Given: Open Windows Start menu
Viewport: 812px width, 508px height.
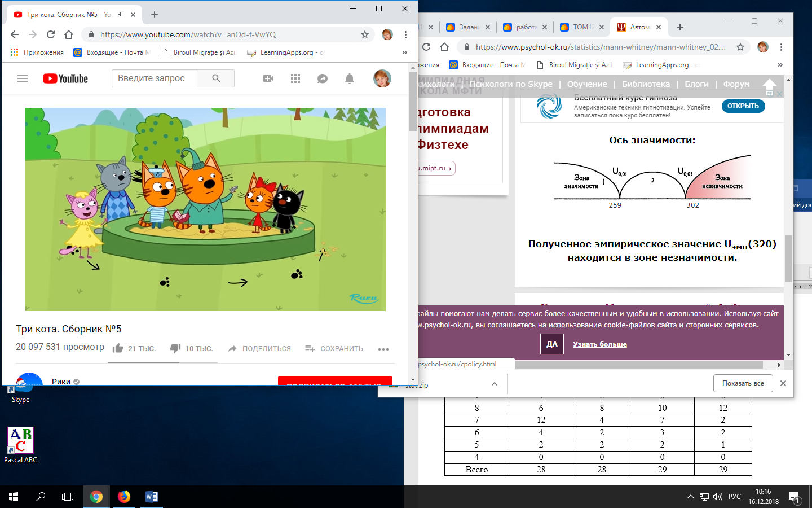Looking at the screenshot, I should click(x=14, y=497).
